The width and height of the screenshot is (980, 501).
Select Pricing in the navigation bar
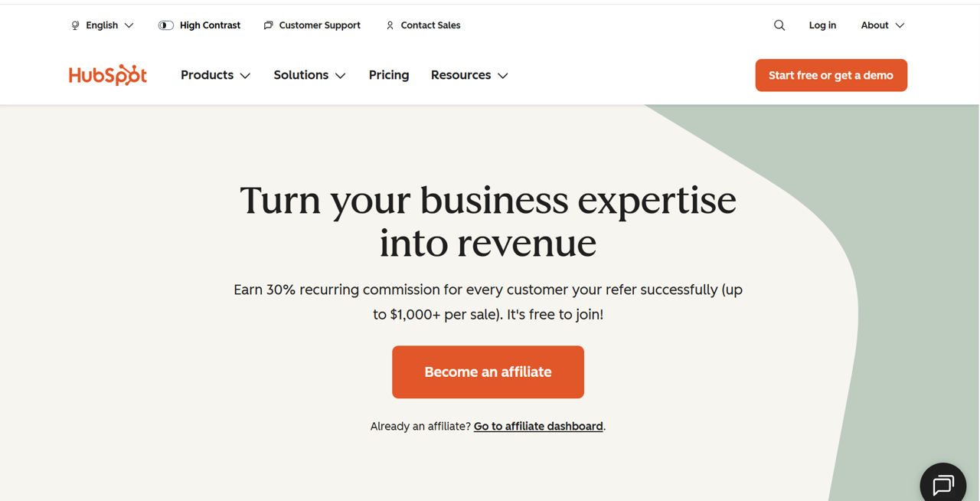(x=388, y=75)
